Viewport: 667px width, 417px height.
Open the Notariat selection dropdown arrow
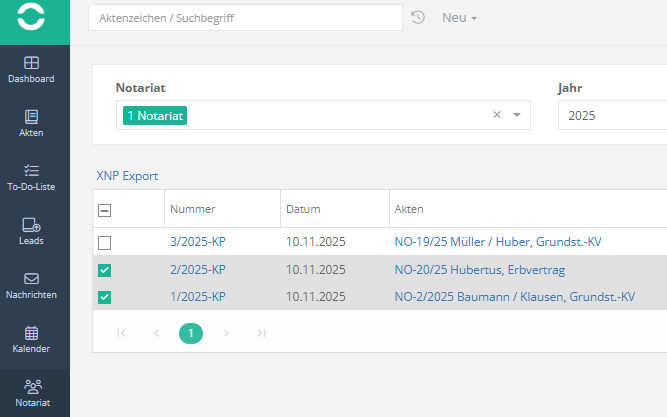[x=517, y=115]
